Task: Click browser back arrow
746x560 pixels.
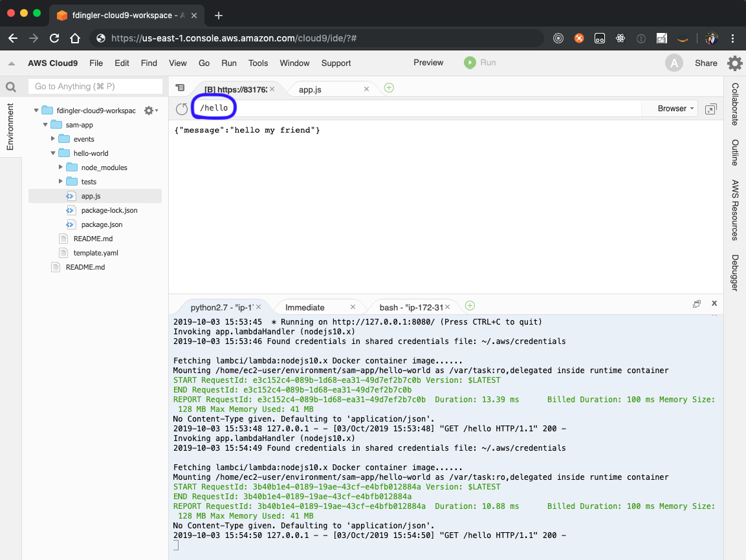Action: click(13, 38)
